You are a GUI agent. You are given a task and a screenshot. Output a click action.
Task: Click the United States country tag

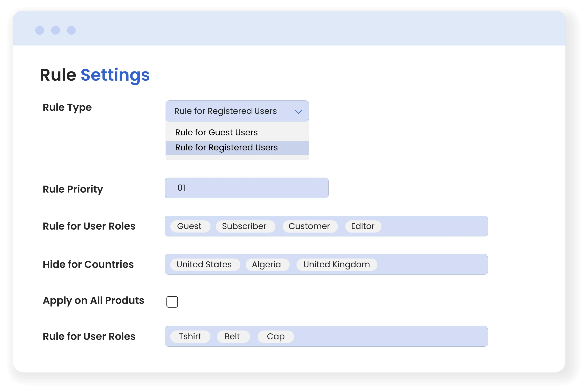point(205,264)
